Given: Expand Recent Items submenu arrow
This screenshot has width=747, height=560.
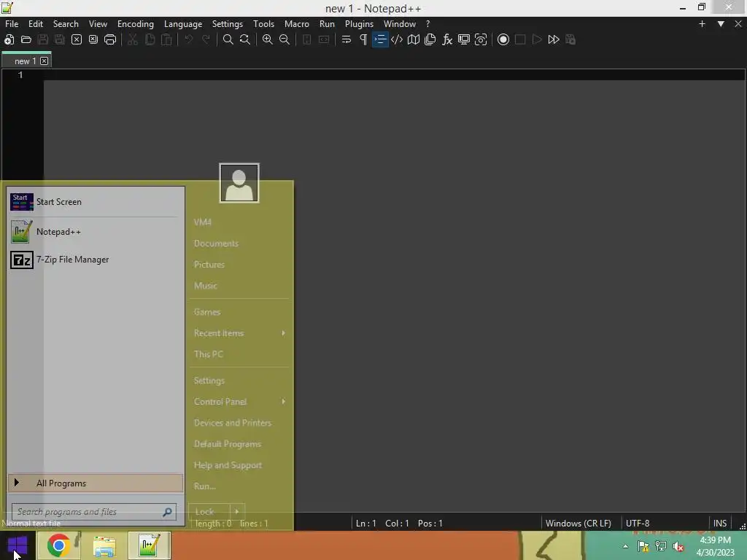Looking at the screenshot, I should click(x=284, y=332).
